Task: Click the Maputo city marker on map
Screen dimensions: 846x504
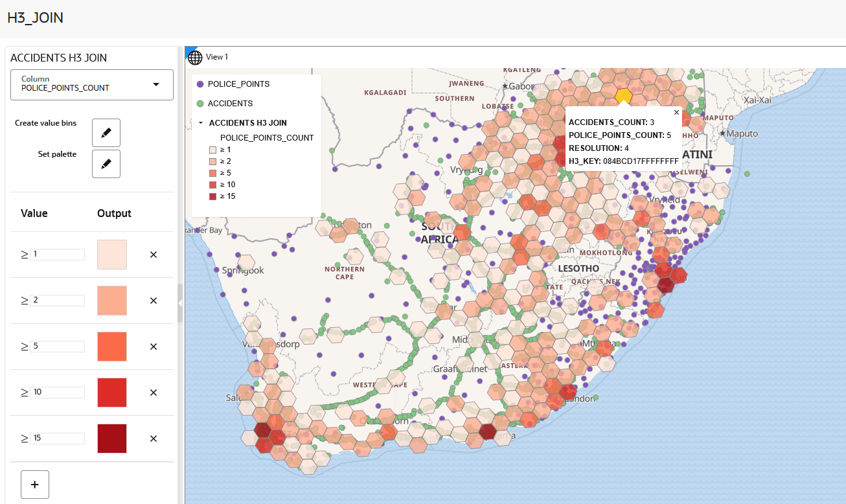Action: pyautogui.click(x=723, y=133)
